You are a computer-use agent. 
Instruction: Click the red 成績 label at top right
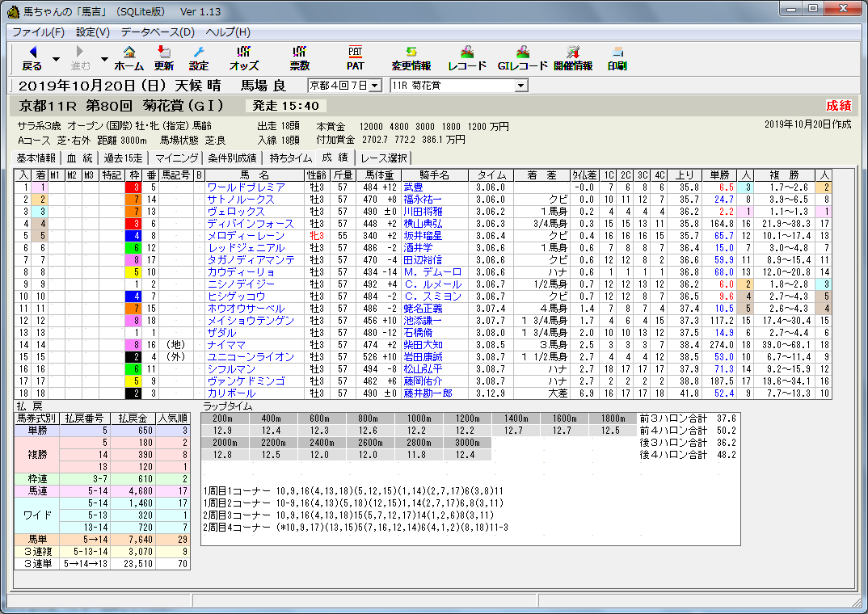[838, 106]
